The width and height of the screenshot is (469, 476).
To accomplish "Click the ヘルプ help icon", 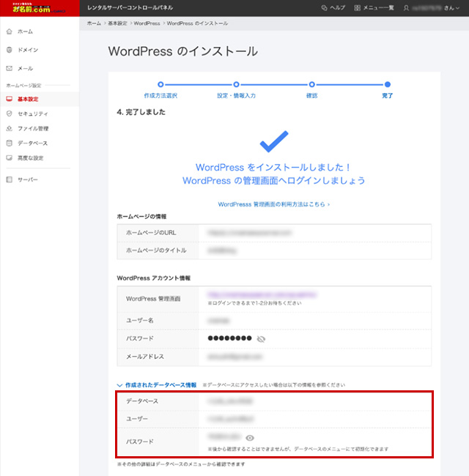I will (x=324, y=8).
